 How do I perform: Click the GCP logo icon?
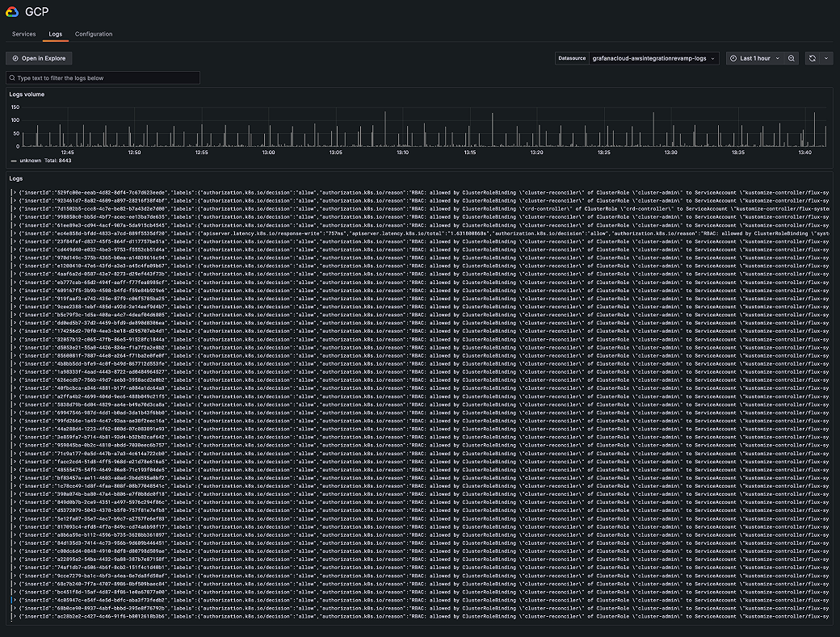10,11
